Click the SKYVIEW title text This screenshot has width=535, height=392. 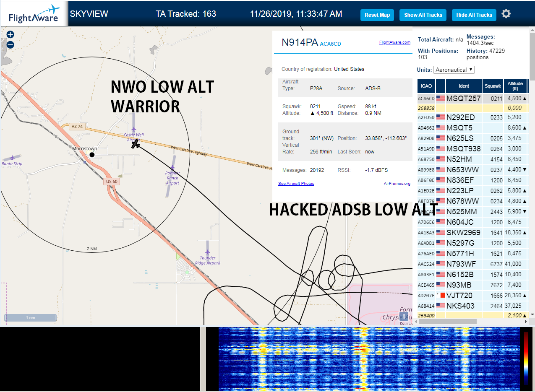(x=89, y=14)
